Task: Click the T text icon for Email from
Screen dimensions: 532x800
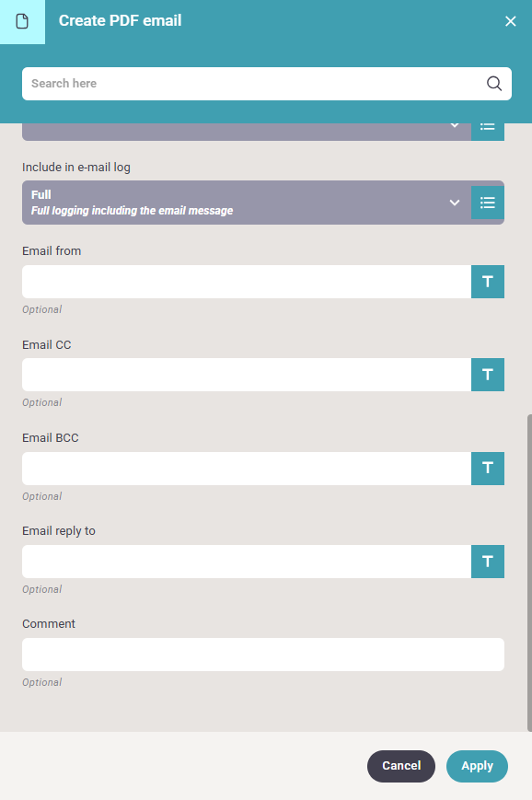Action: pos(488,282)
